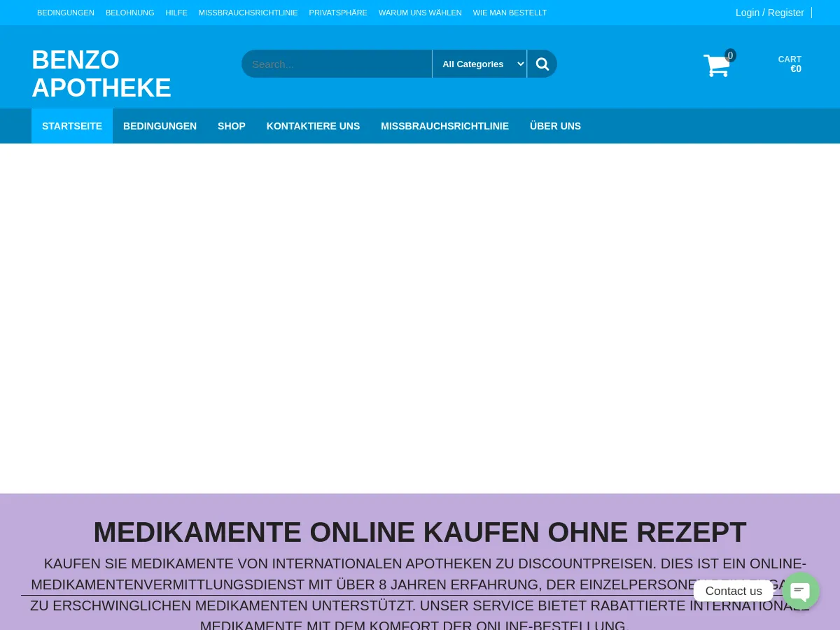The image size is (840, 630).
Task: Click the BELOHNUNG link
Action: [129, 13]
